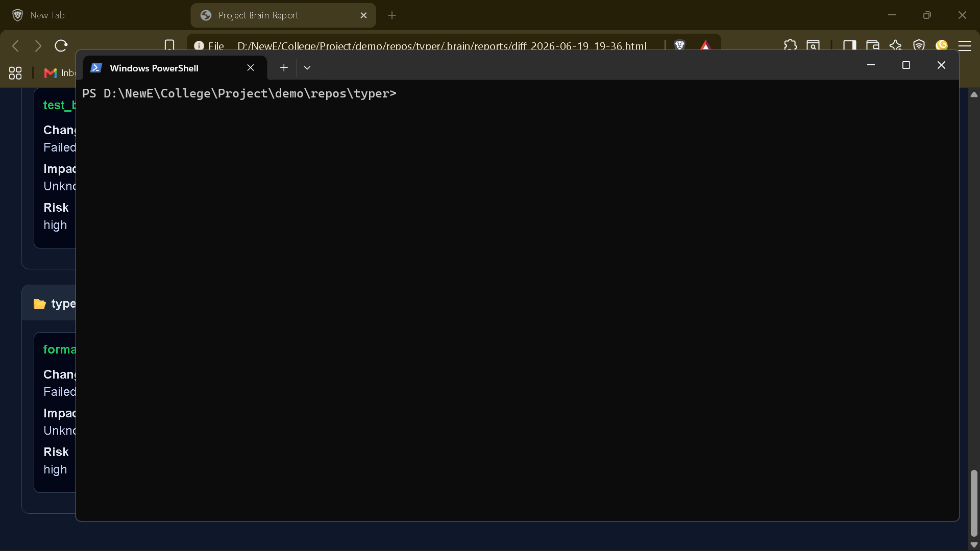Click the screenshot search icon in toolbar
The image size is (980, 551).
(x=813, y=45)
